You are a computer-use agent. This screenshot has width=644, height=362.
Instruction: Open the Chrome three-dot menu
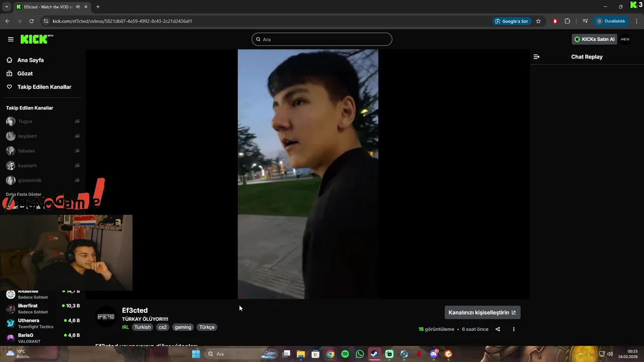pyautogui.click(x=636, y=21)
